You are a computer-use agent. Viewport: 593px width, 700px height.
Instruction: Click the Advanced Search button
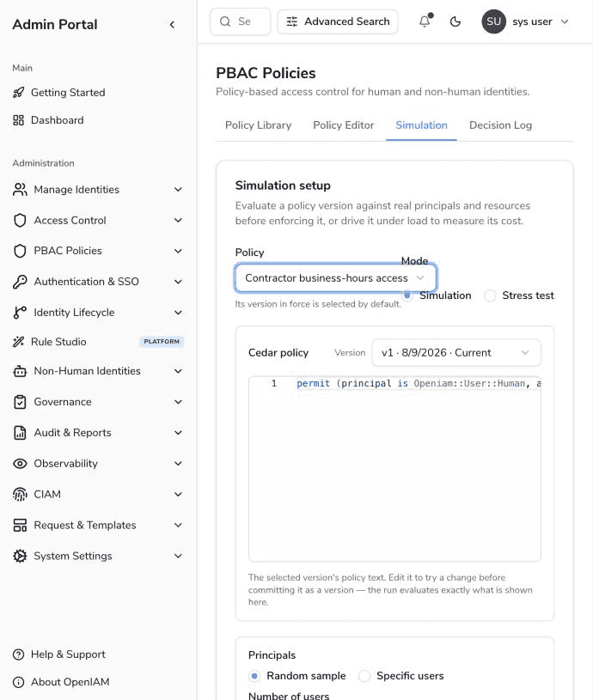(338, 21)
